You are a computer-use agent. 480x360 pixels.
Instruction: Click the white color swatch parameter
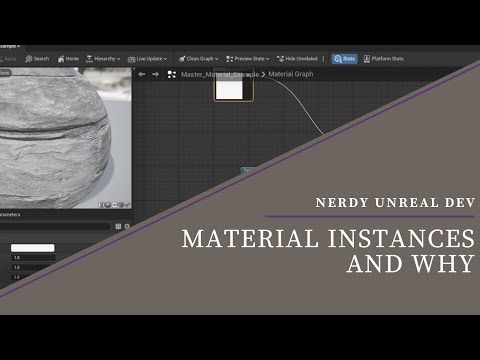coord(33,248)
